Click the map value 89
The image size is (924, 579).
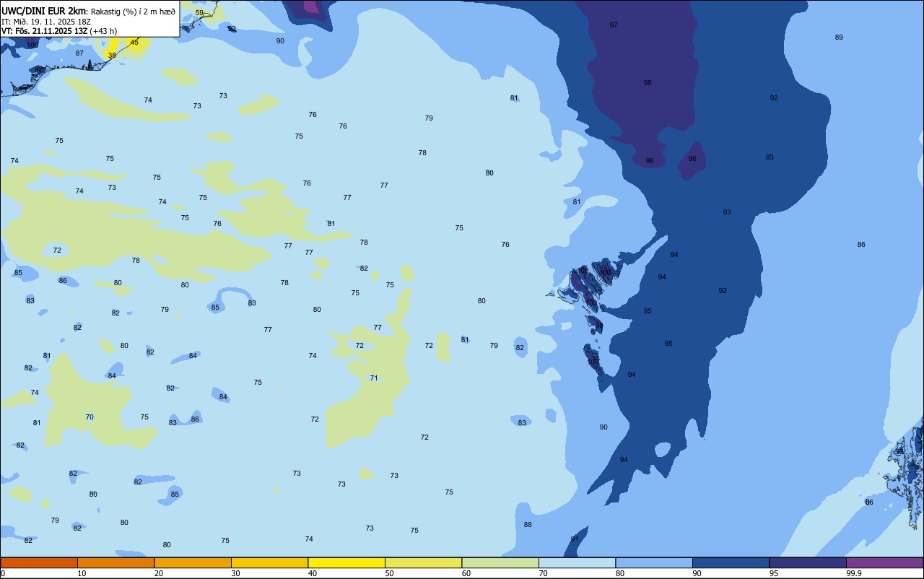pyautogui.click(x=839, y=38)
